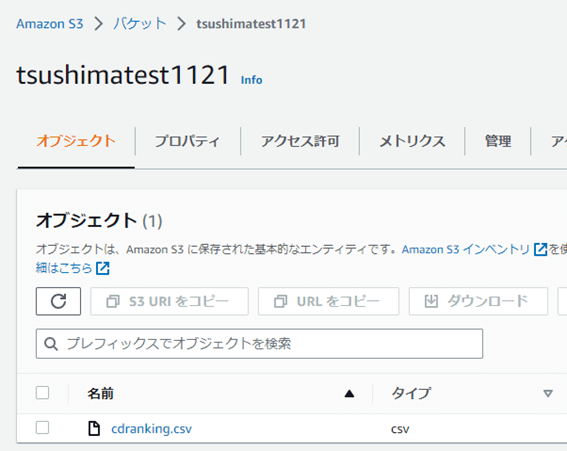Viewport: 567px width, 451px height.
Task: Open the メトリクス tab
Action: click(x=412, y=141)
